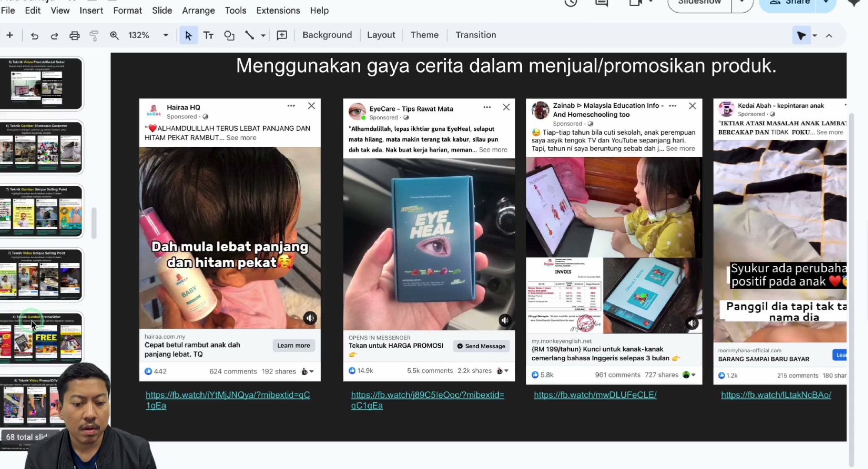The width and height of the screenshot is (868, 469).
Task: Open three-dot menu on EyeCare ad
Action: pos(487,107)
